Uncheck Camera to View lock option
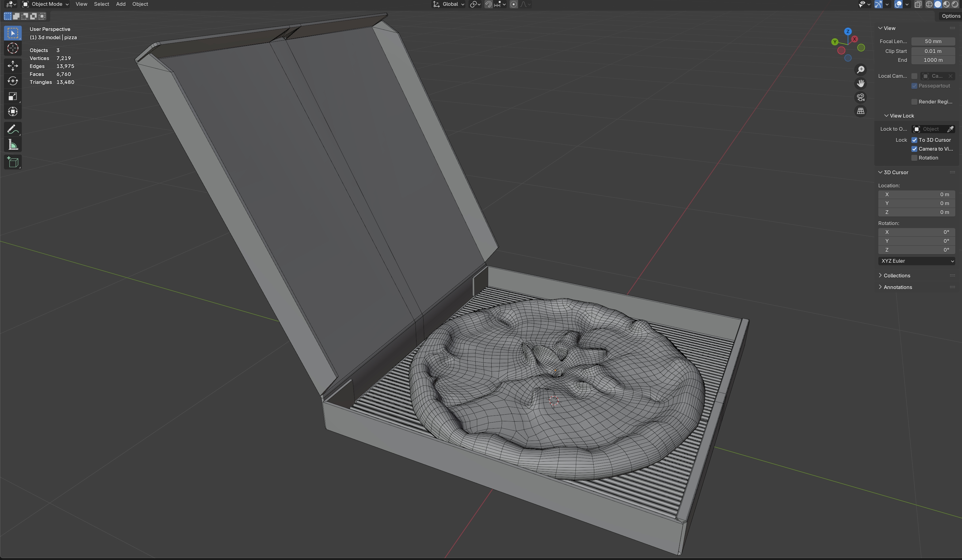The image size is (962, 560). tap(914, 149)
